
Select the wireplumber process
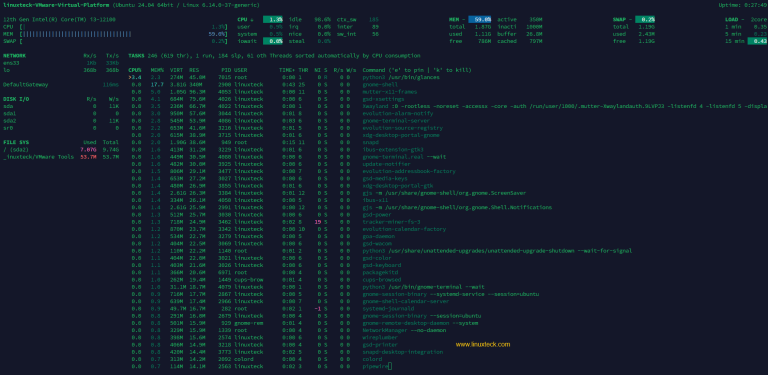[x=381, y=337]
